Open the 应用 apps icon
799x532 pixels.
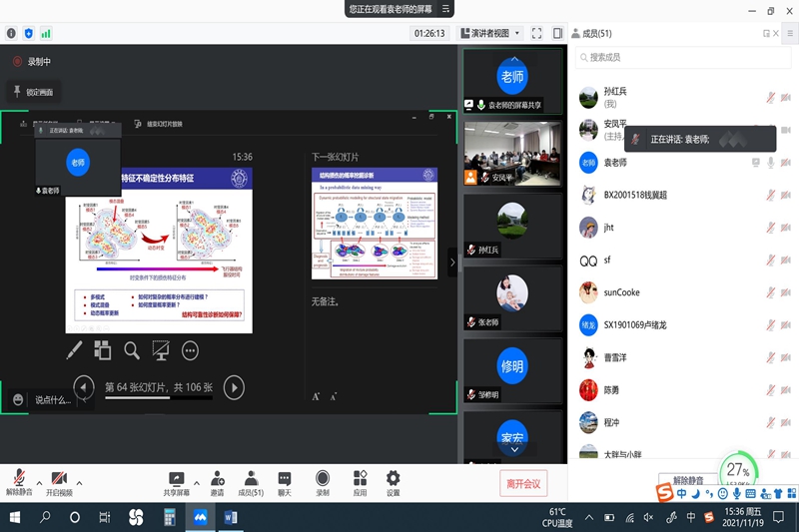[360, 483]
